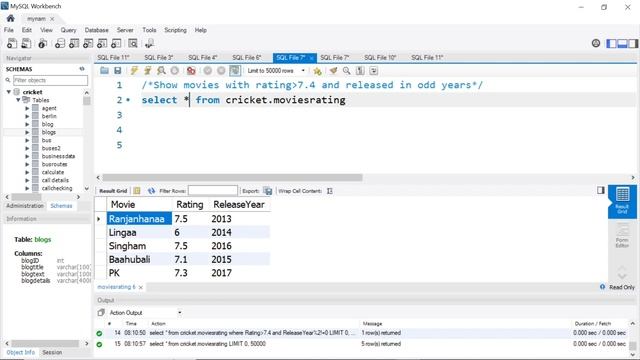Image resolution: width=640 pixels, height=360 pixels.
Task: Close the active SQL File 7 tab
Action: (x=311, y=58)
